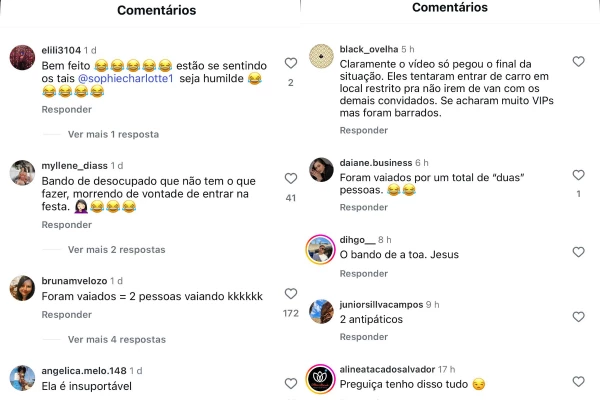Open dihgo__'s story-ring avatar
600x400 pixels.
point(320,250)
